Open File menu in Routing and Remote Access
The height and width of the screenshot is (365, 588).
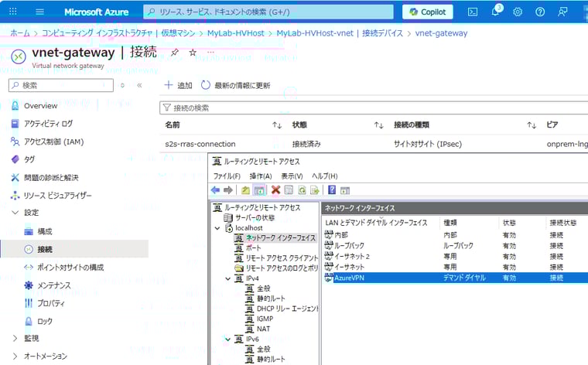[227, 176]
